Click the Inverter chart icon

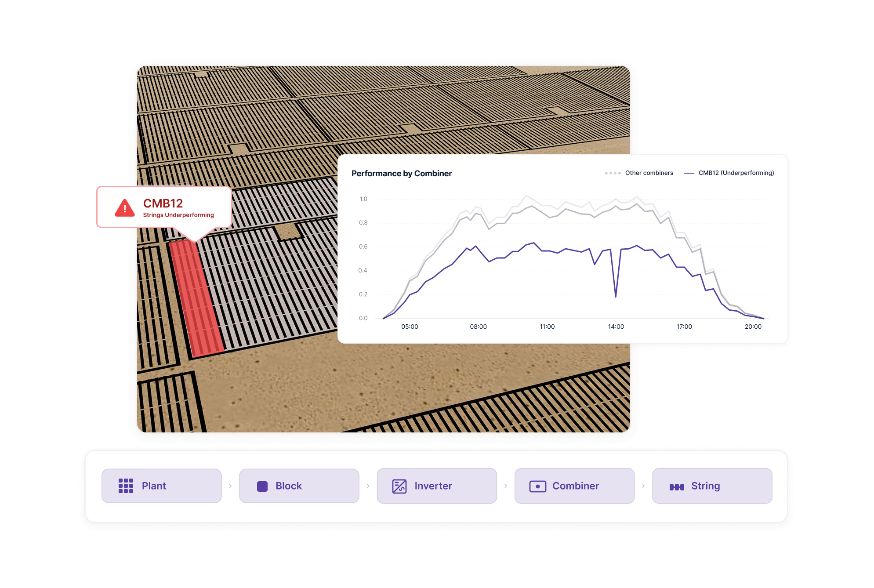pos(399,486)
